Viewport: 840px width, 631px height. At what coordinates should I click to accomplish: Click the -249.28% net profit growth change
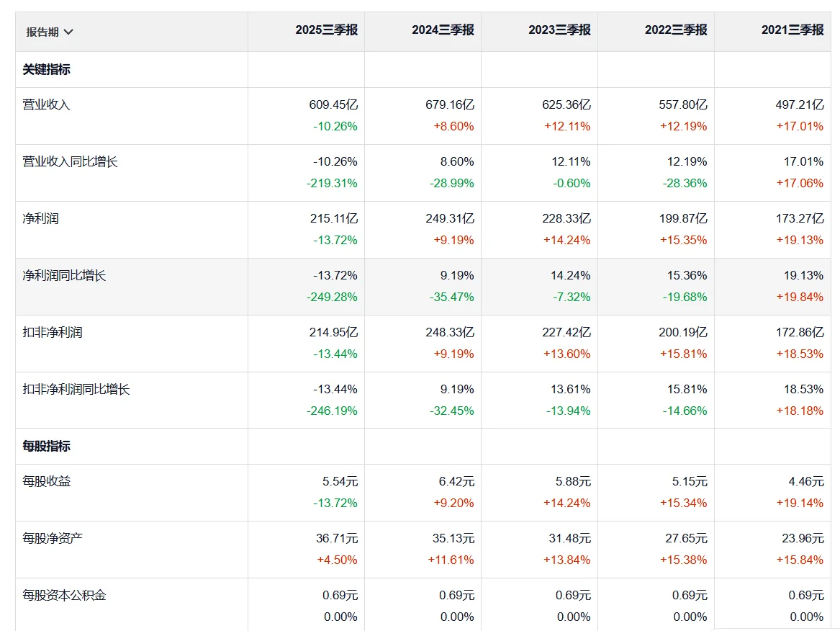[332, 297]
